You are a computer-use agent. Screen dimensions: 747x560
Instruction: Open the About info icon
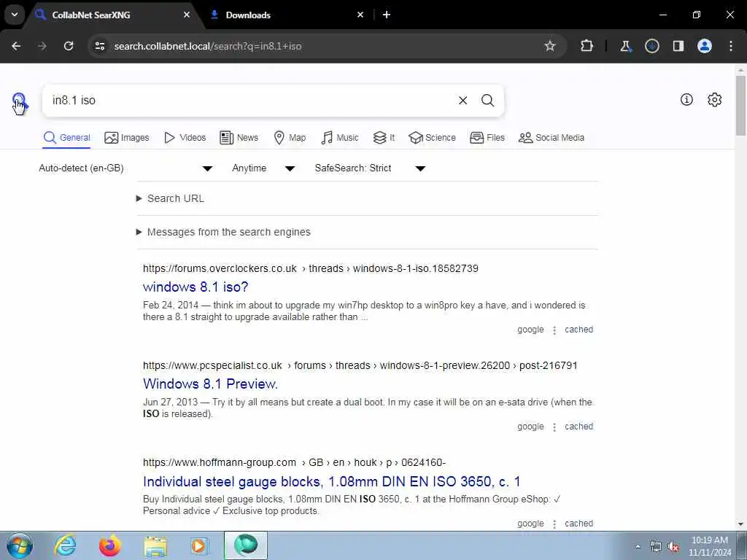[686, 99]
